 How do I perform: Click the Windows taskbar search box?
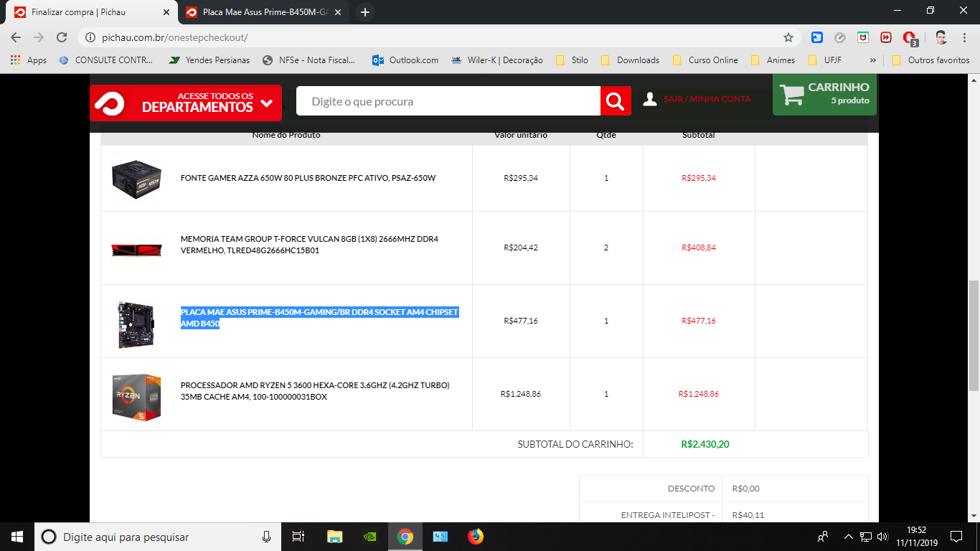click(x=157, y=537)
